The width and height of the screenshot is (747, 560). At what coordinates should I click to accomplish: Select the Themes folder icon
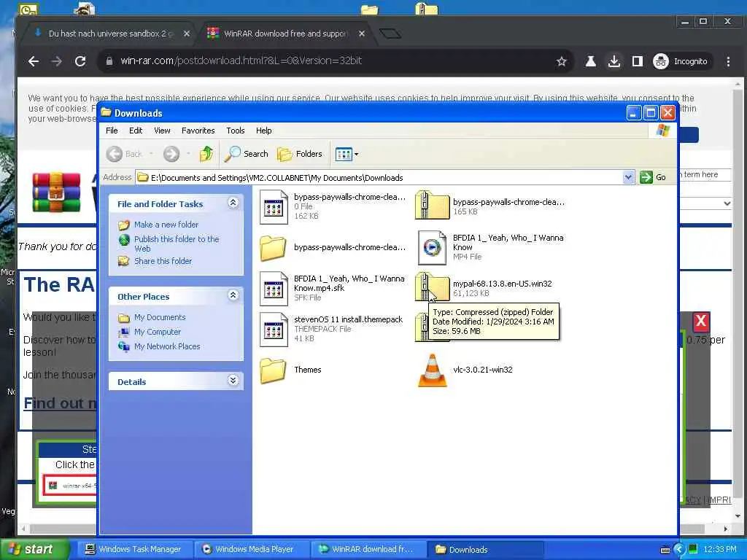coord(273,370)
